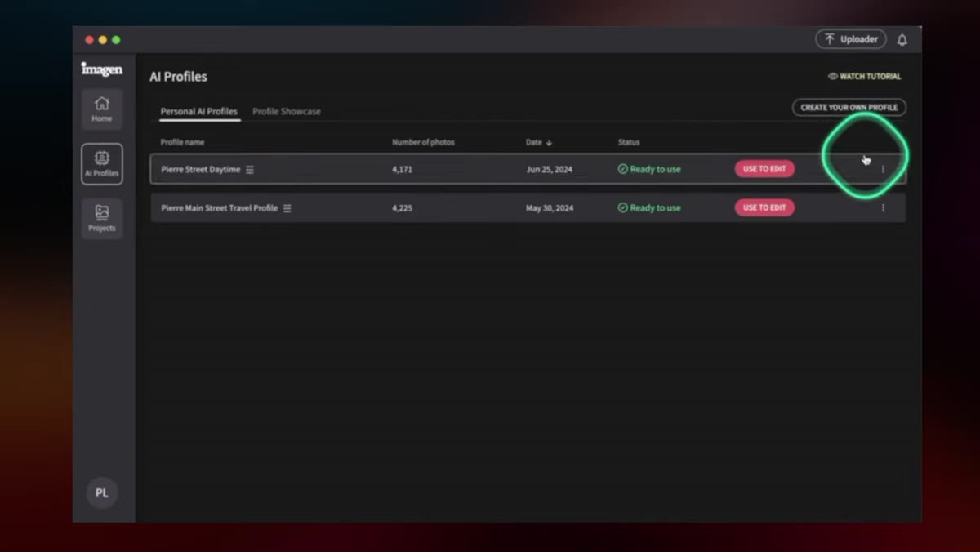Click the notification bell icon
Image resolution: width=980 pixels, height=552 pixels.
[x=902, y=39]
